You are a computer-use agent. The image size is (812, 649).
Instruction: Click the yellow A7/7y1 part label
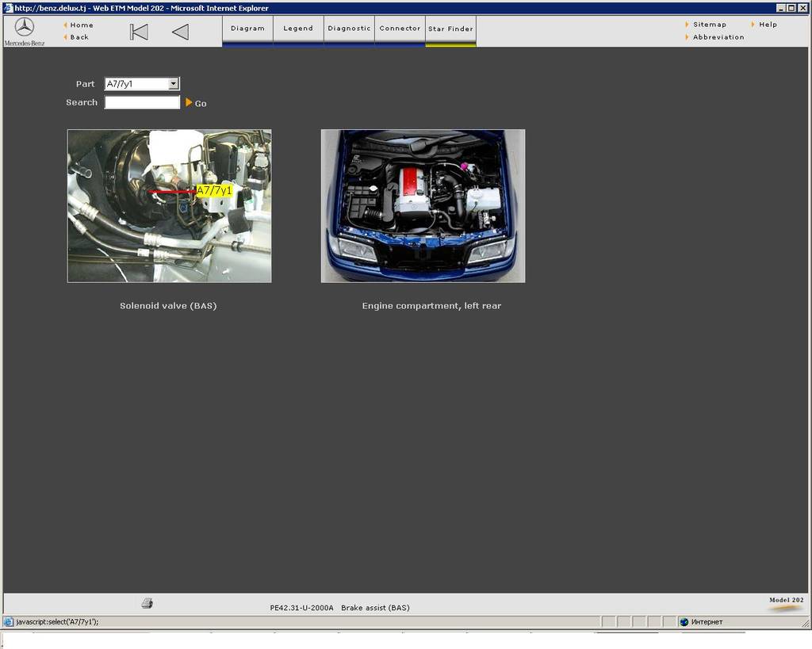click(214, 190)
